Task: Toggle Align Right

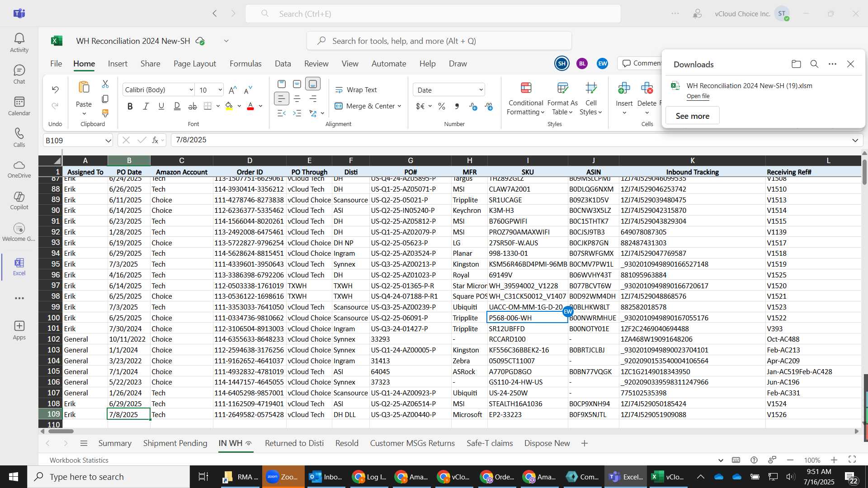Action: click(313, 99)
